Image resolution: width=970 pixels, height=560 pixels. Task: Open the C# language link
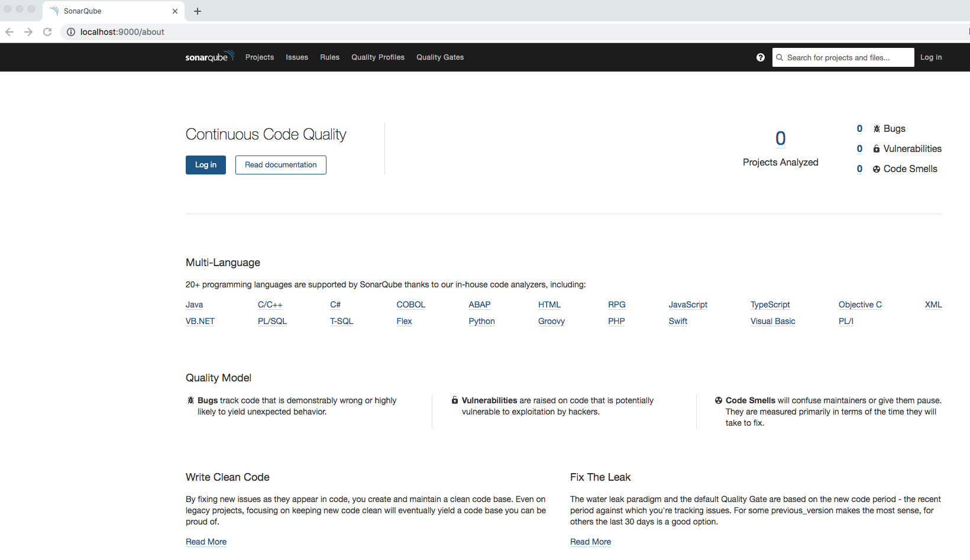tap(335, 305)
